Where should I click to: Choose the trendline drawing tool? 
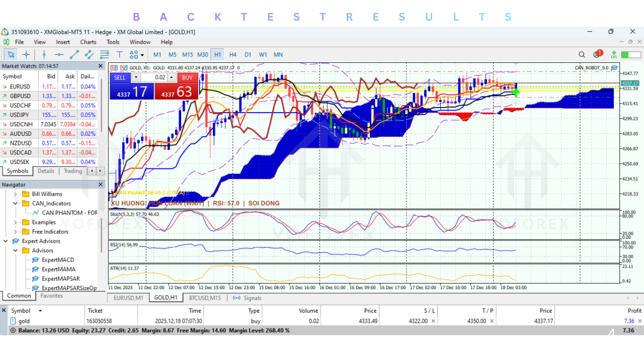point(74,54)
